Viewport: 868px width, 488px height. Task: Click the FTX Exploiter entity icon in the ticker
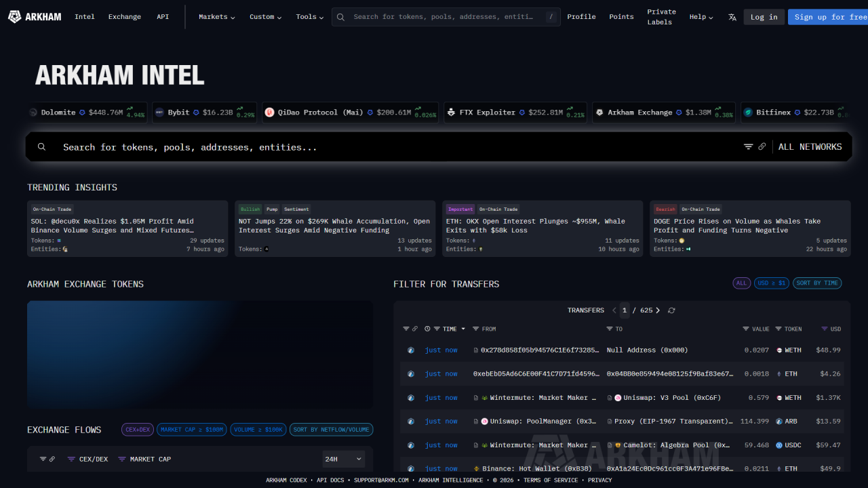452,113
